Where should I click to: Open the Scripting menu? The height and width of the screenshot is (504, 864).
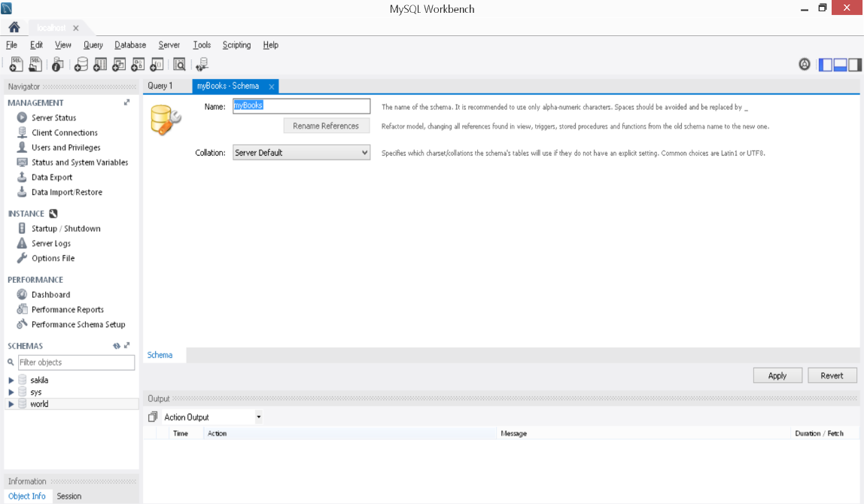[236, 45]
